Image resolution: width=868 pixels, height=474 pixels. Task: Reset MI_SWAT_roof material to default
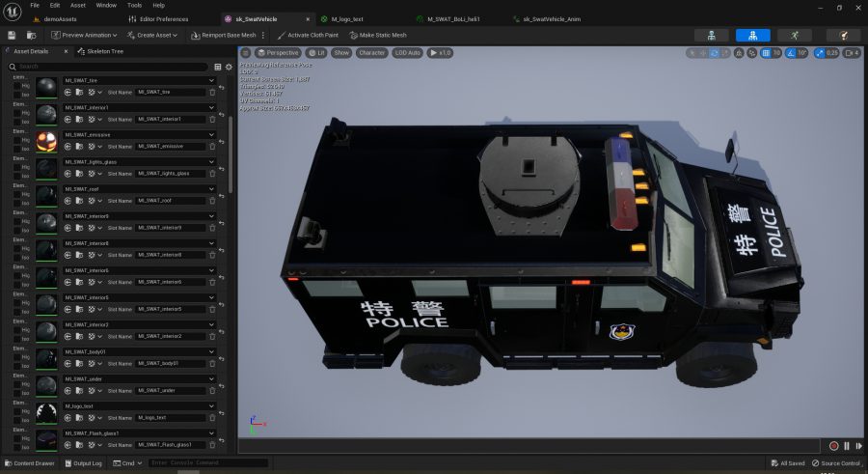(222, 196)
